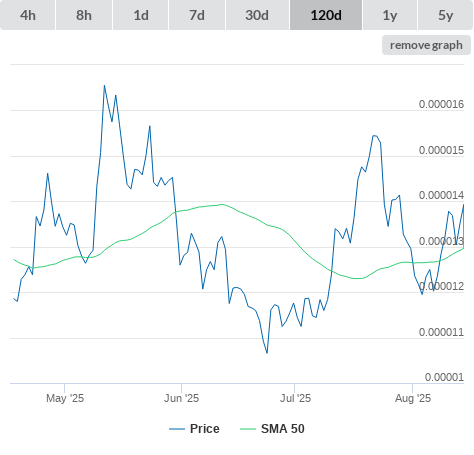Viewport: 474px width, 455px height.
Task: Switch to the 1y time range
Action: [x=390, y=15]
